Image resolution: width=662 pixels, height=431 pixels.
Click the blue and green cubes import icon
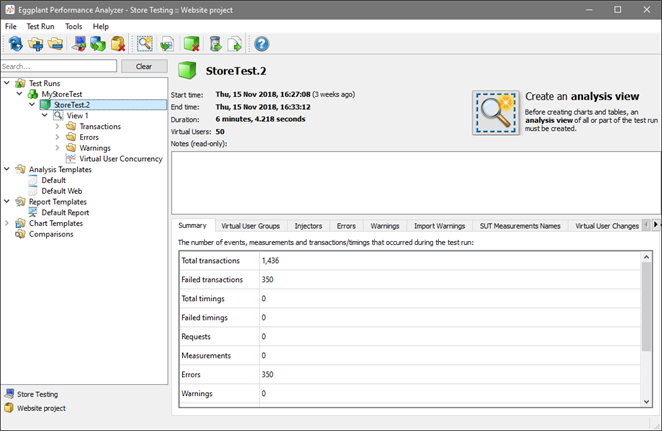click(x=98, y=44)
